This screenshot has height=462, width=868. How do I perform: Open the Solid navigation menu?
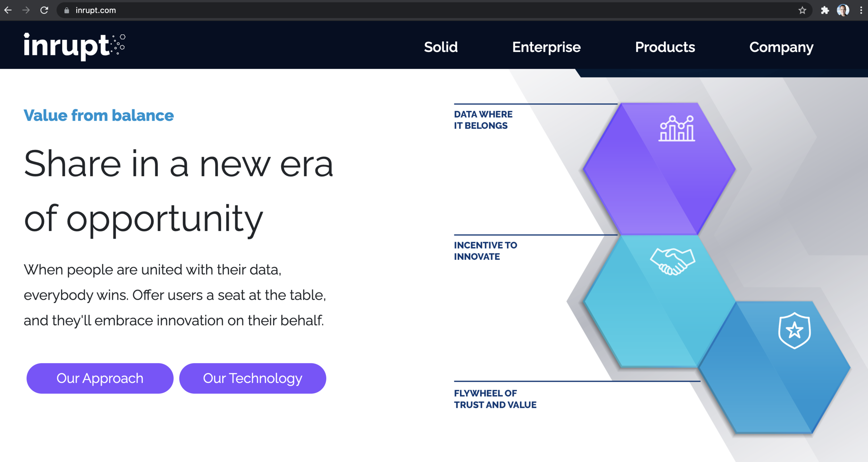point(441,47)
